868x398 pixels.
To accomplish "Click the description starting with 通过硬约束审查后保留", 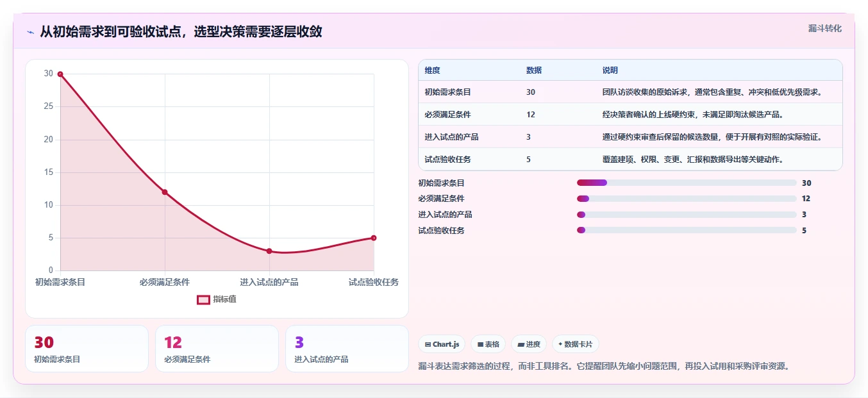I will tap(712, 137).
